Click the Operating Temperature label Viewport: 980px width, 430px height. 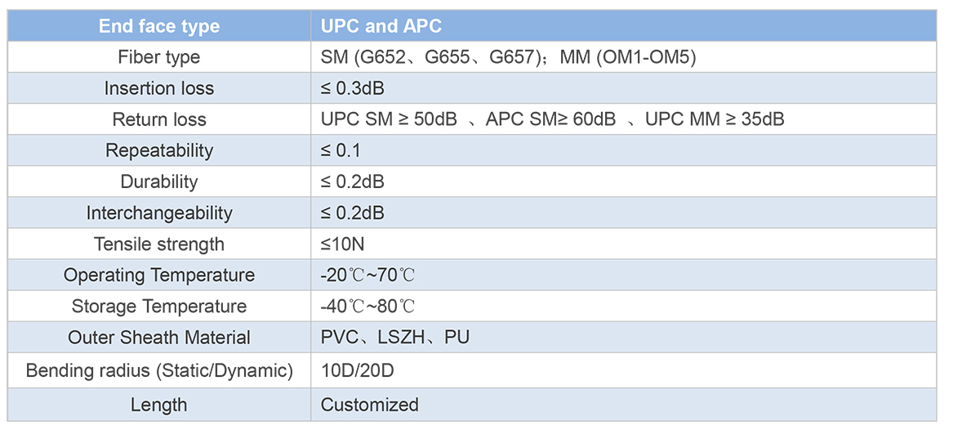point(159,275)
